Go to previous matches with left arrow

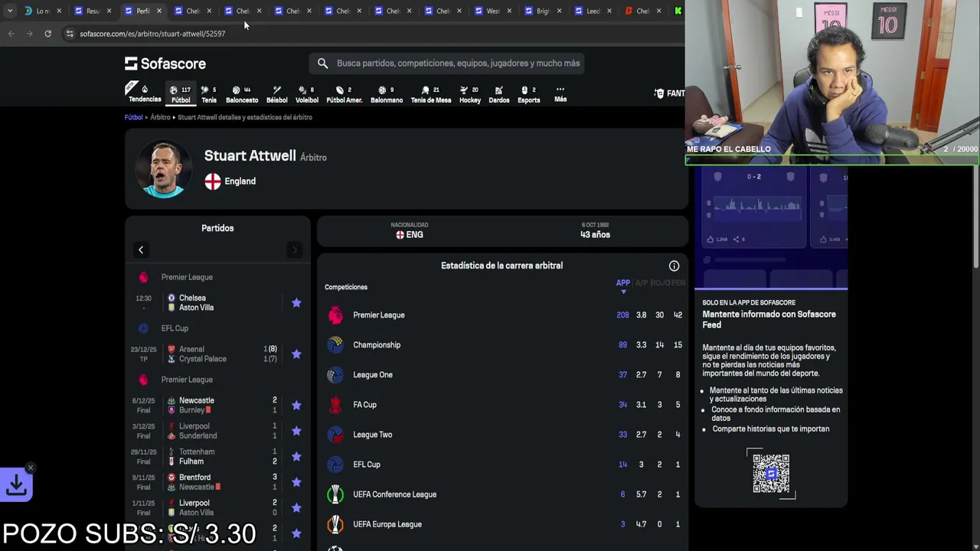[x=141, y=250]
